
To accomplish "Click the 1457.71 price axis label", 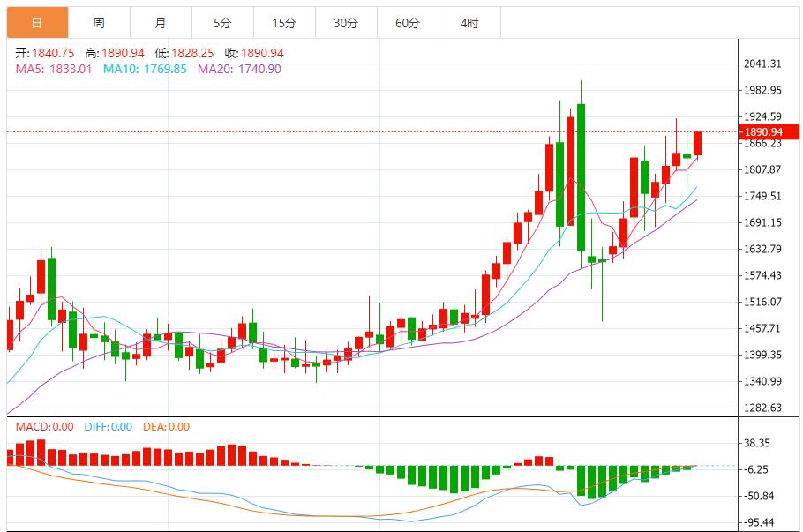I will 762,328.
